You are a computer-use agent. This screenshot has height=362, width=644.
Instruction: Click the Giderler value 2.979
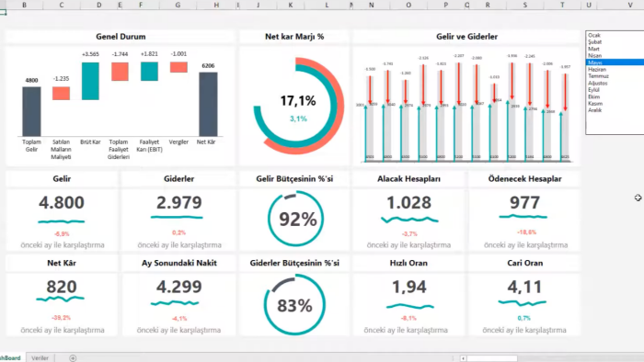pos(179,202)
